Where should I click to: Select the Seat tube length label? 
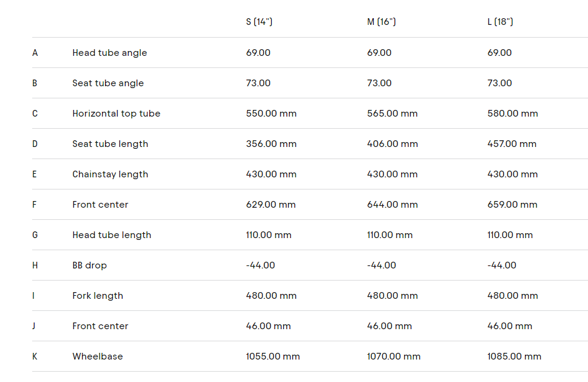point(110,144)
